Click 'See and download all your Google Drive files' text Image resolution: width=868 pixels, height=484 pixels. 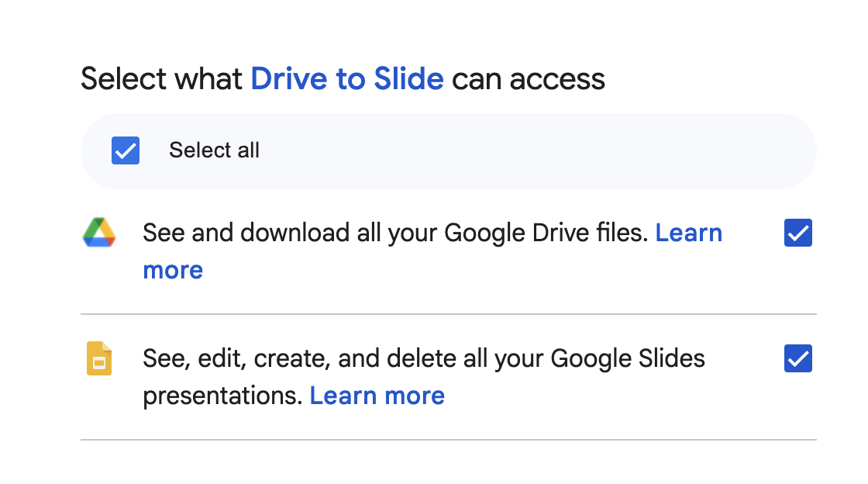click(x=395, y=233)
